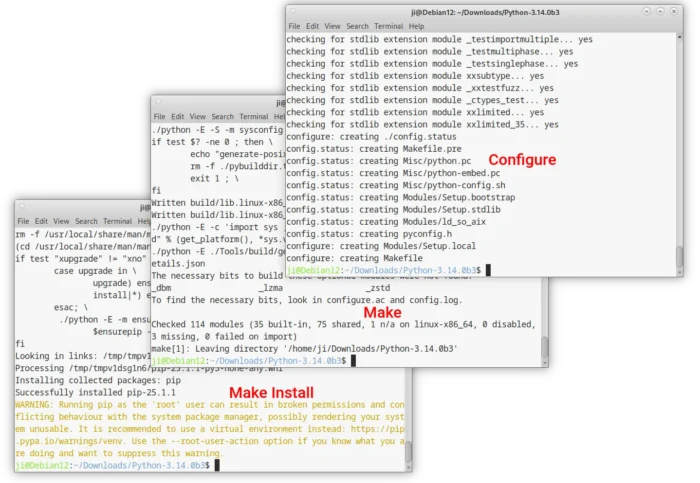Open Edit menu in the Make terminal window
Screen dimensions: 700x483
[177, 117]
